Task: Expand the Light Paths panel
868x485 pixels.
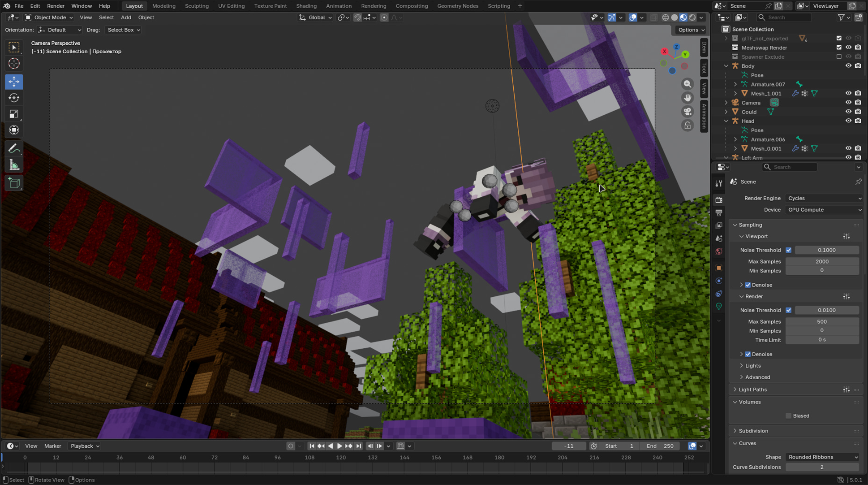Action: tap(752, 390)
